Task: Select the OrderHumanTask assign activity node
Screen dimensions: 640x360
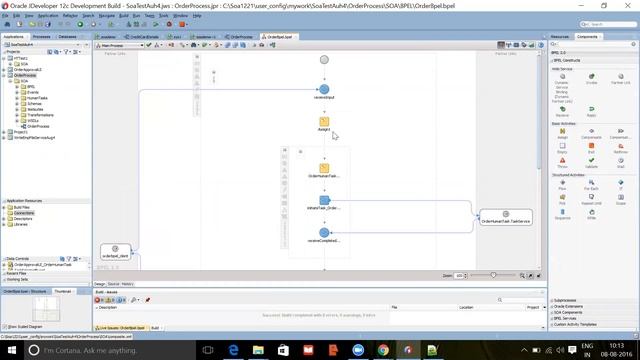Action: pyautogui.click(x=324, y=168)
